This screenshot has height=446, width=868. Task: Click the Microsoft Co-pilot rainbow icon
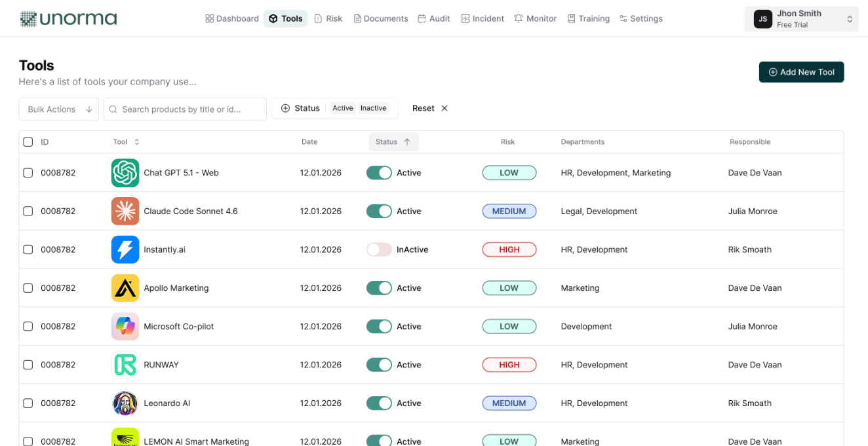[125, 326]
